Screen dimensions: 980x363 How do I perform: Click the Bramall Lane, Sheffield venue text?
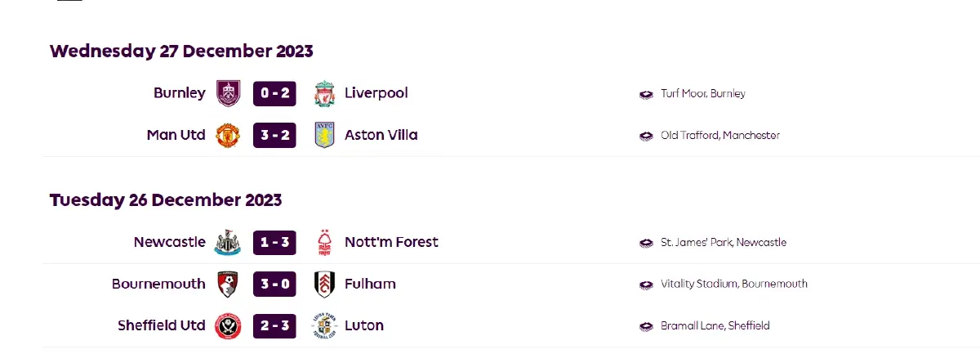point(715,325)
